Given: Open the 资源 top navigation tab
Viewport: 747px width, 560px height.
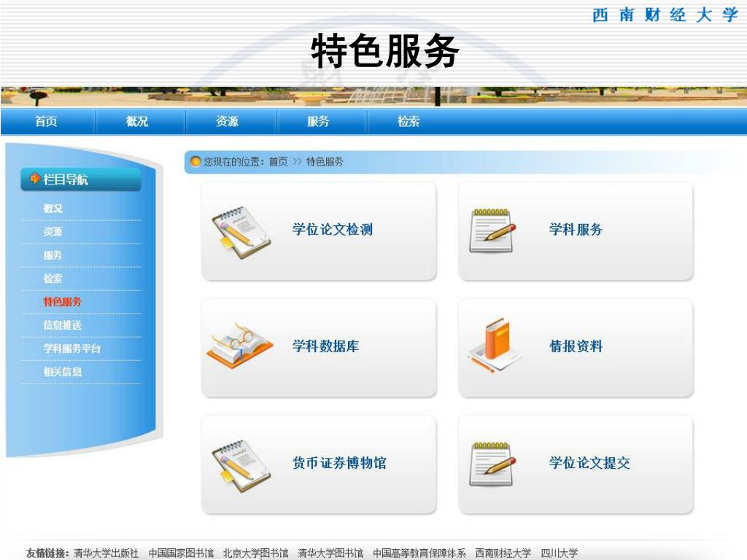Looking at the screenshot, I should [228, 122].
